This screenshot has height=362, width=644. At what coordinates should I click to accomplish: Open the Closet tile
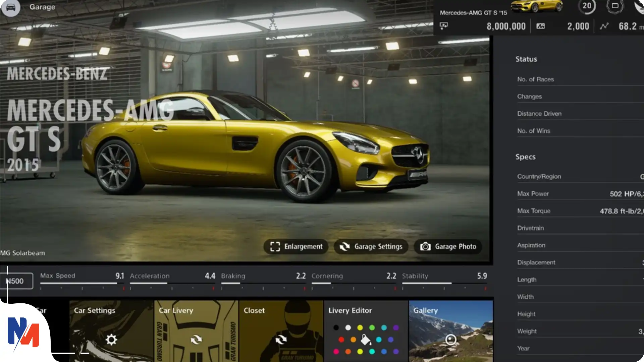tap(281, 331)
